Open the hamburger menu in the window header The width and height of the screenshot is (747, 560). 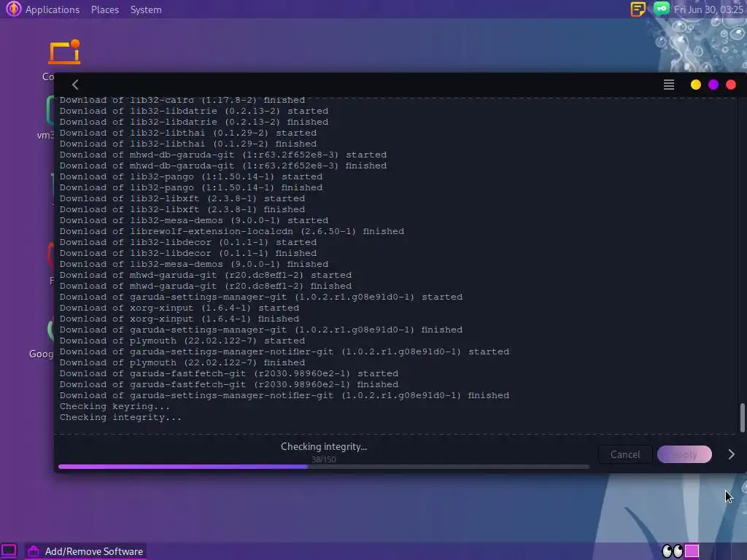(x=669, y=85)
